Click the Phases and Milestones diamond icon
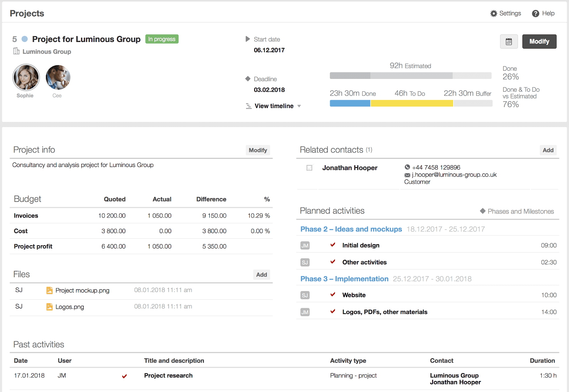The height and width of the screenshot is (392, 569). click(483, 211)
